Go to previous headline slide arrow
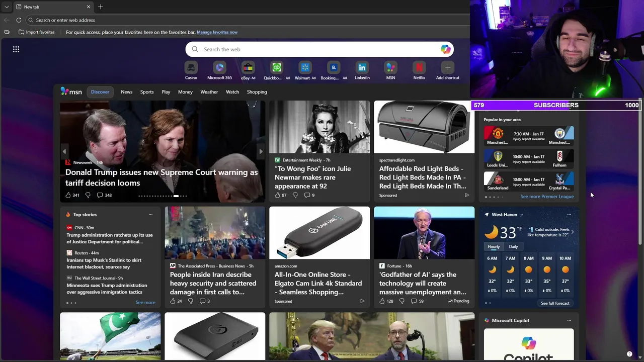644x362 pixels. (64, 151)
